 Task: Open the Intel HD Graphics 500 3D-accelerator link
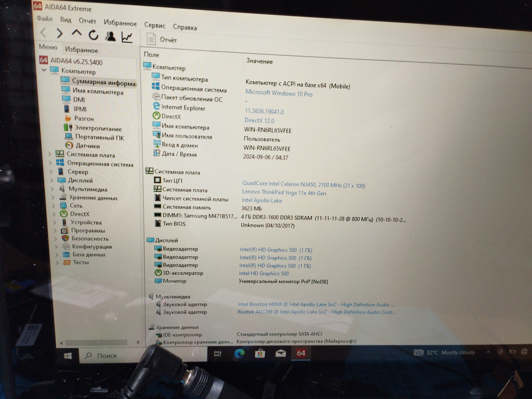264,273
